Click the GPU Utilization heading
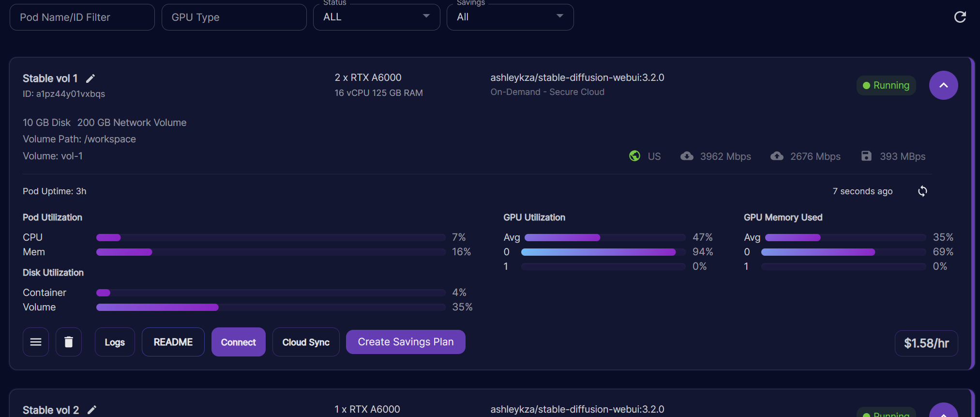The image size is (980, 417). pyautogui.click(x=534, y=217)
